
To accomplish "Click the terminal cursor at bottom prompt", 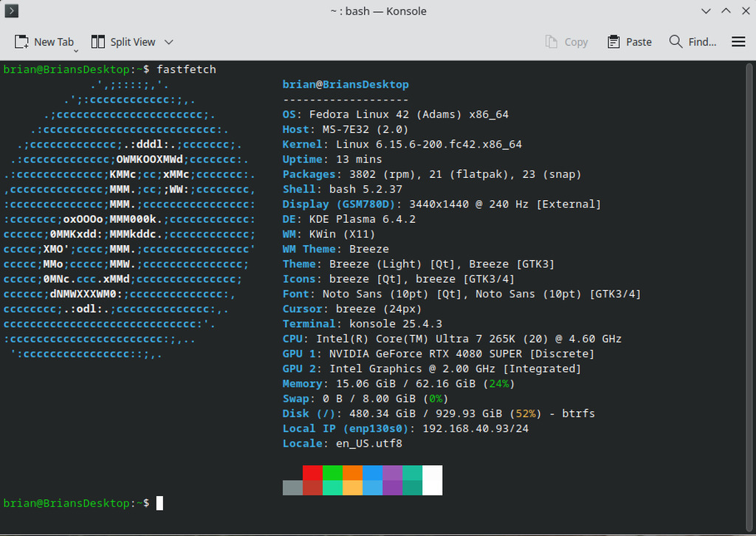I will tap(159, 503).
